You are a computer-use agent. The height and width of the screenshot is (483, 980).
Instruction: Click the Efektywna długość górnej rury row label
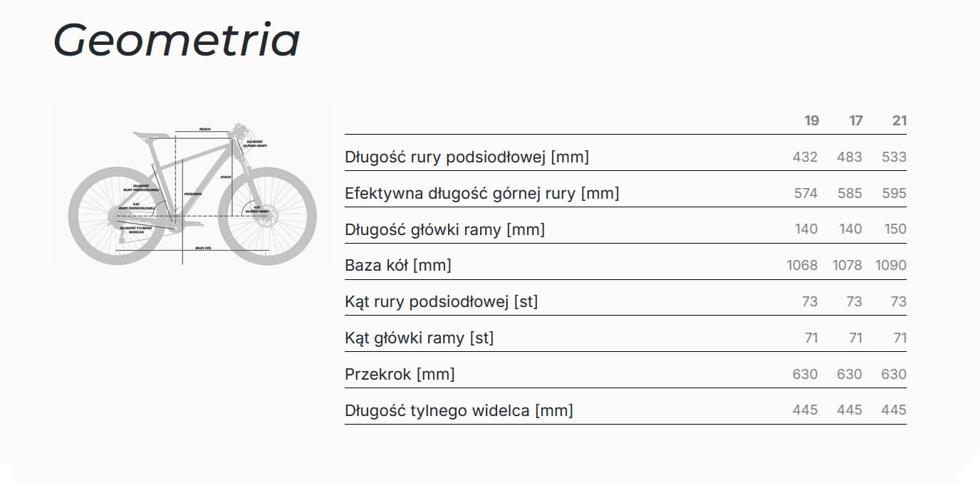click(481, 193)
